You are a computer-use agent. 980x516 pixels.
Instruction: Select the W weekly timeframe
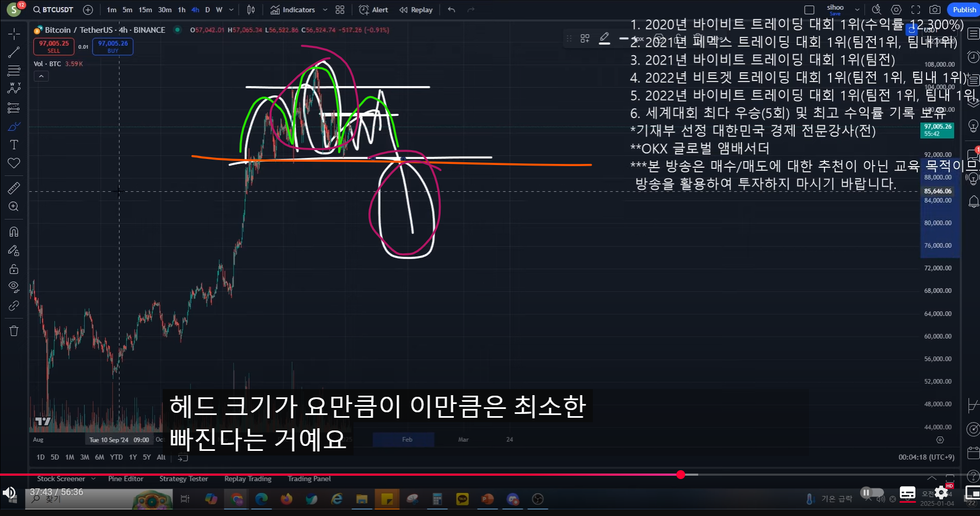click(x=219, y=10)
